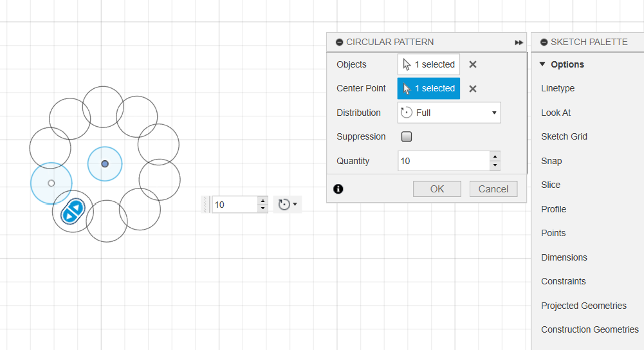Viewport: 644px width, 350px height.
Task: Click the OK button
Action: (x=437, y=189)
